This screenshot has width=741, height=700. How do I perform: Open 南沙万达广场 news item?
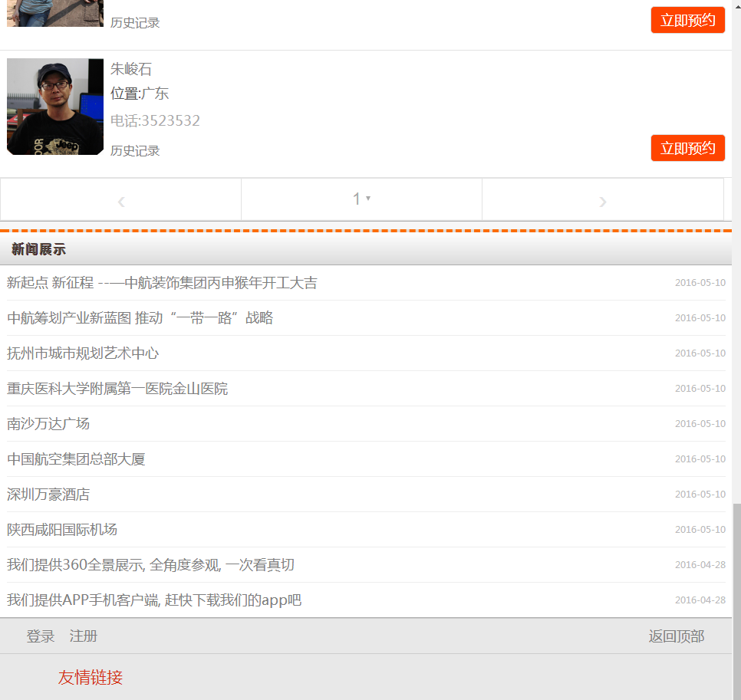click(x=48, y=424)
